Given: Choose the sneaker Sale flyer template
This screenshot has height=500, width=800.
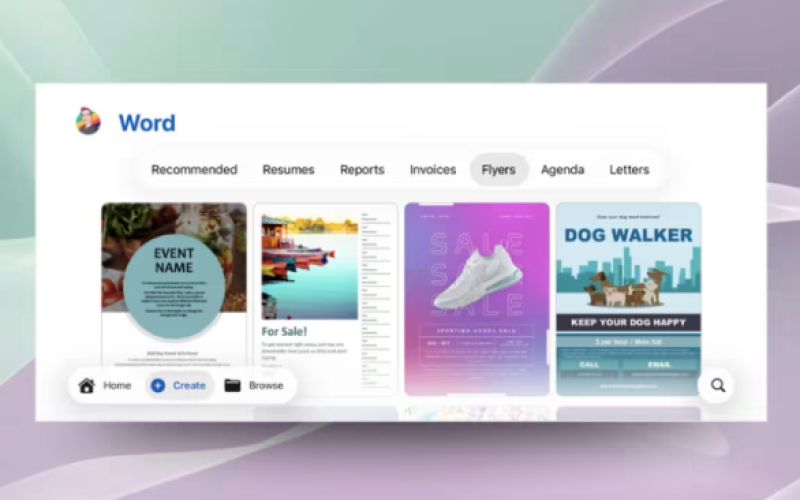Looking at the screenshot, I should (x=477, y=299).
